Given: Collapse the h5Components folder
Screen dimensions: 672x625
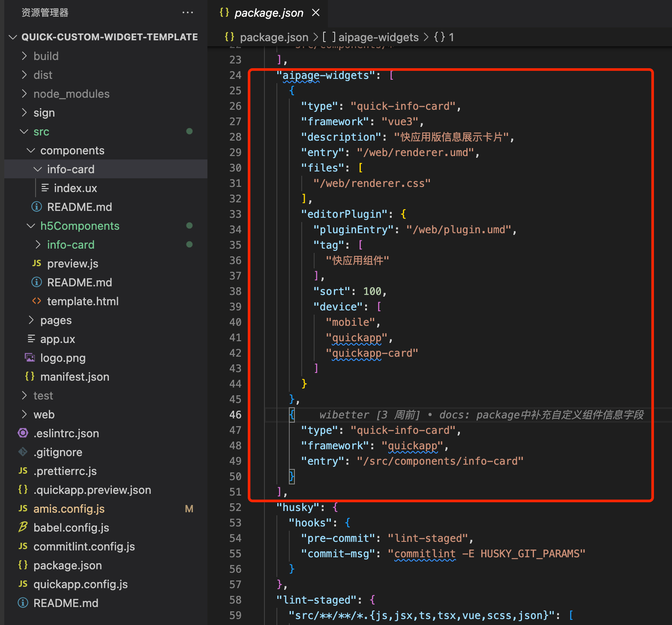Looking at the screenshot, I should [31, 226].
